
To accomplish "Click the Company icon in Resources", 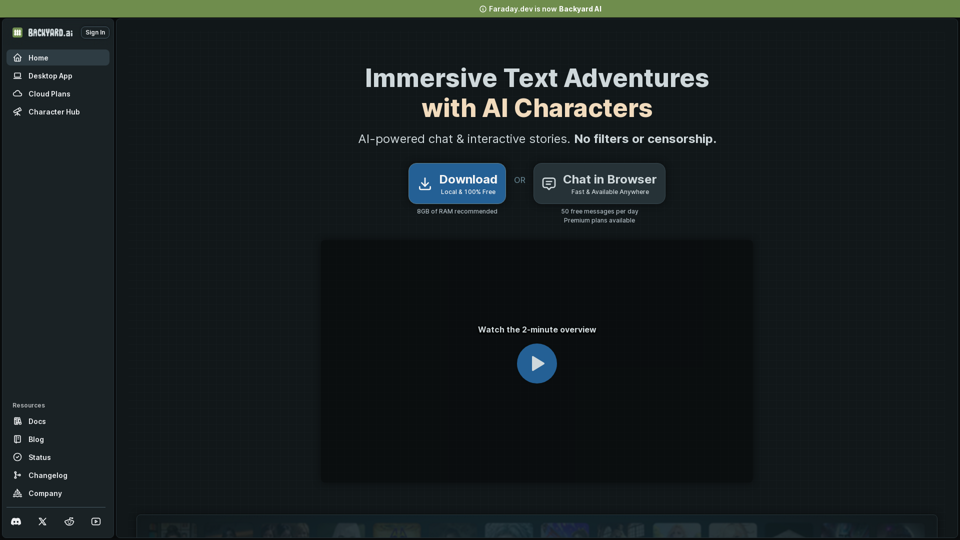I will pyautogui.click(x=17, y=493).
